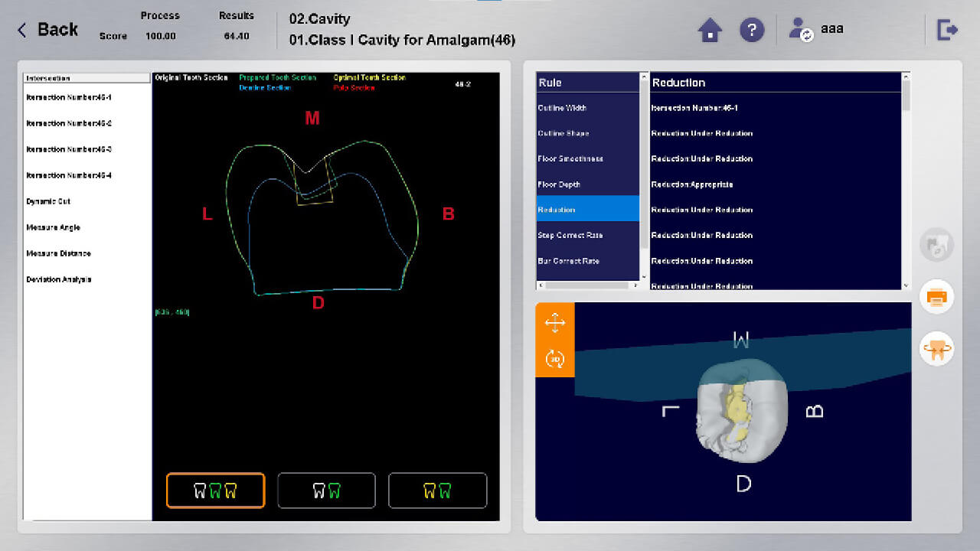Show all three tooth sections overlay
This screenshot has height=551, width=980.
point(215,491)
